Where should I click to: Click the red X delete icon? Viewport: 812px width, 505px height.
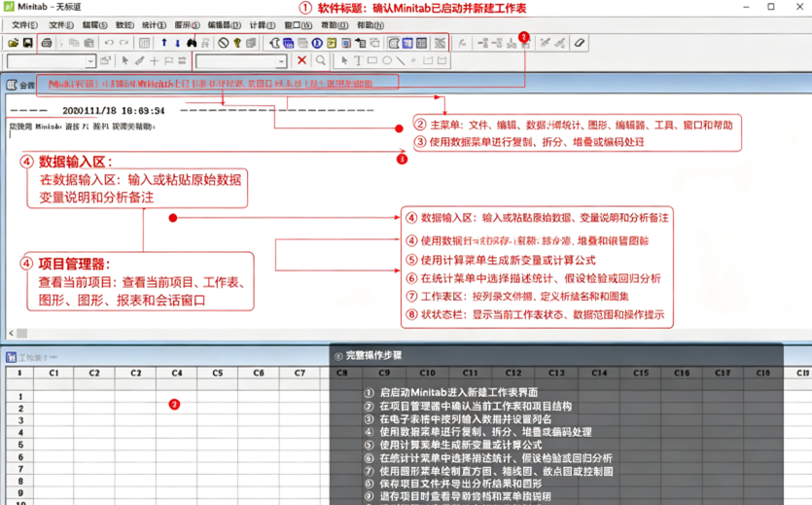coord(301,60)
